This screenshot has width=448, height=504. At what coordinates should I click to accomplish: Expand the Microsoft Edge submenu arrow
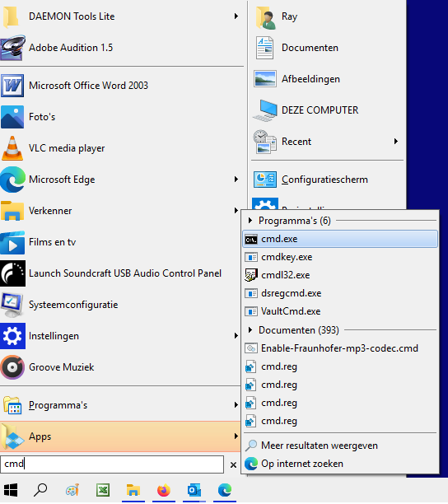click(236, 180)
